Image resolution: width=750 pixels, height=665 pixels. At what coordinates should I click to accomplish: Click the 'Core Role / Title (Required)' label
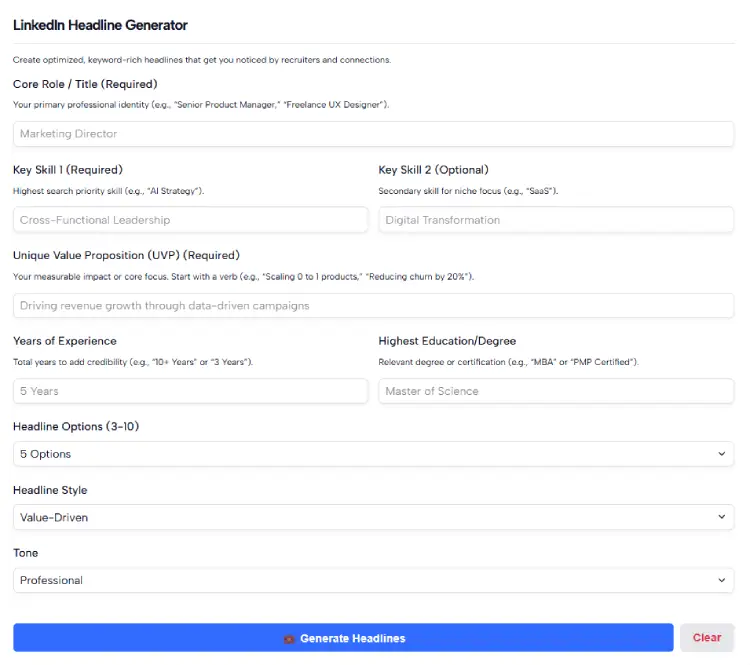click(85, 84)
